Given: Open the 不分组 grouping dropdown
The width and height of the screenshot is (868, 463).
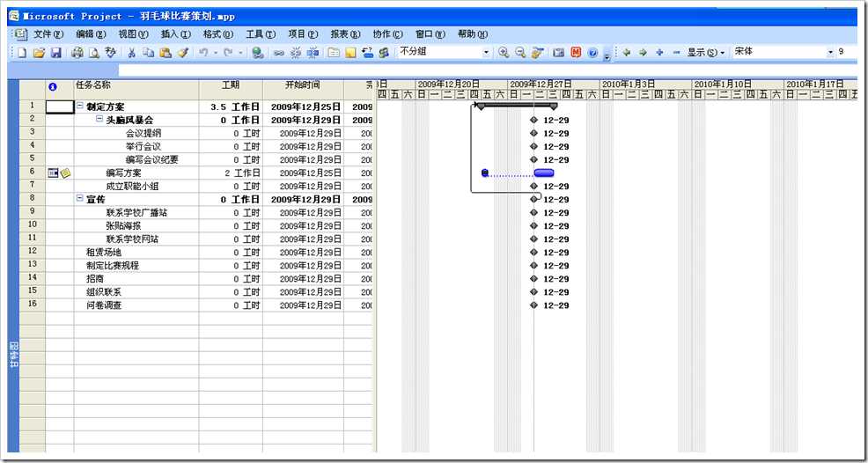Looking at the screenshot, I should [486, 53].
